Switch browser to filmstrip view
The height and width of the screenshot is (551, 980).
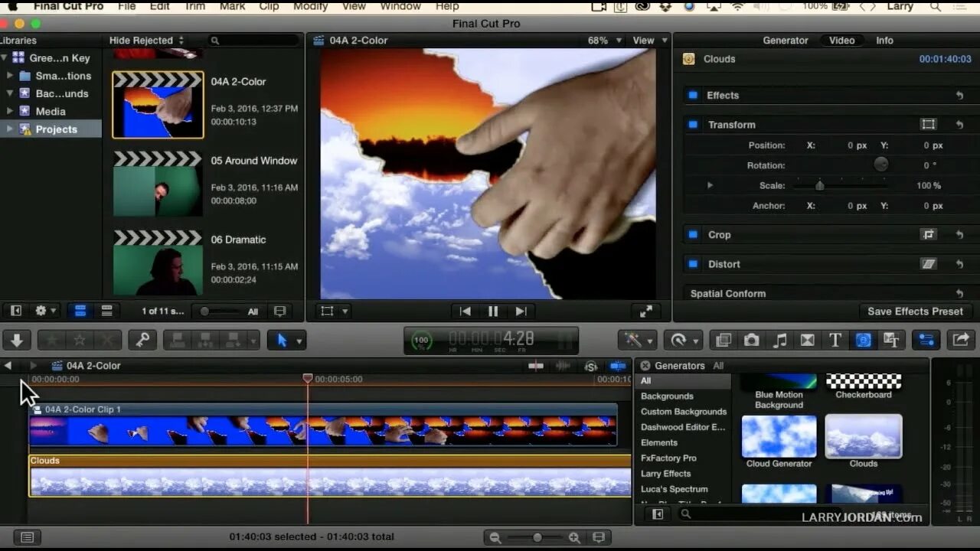[80, 311]
